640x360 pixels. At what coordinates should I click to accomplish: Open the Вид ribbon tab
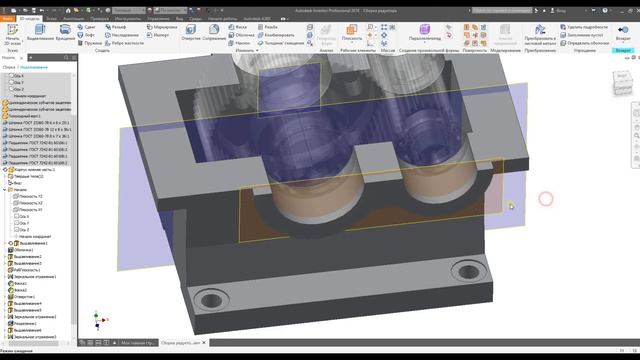[179, 18]
